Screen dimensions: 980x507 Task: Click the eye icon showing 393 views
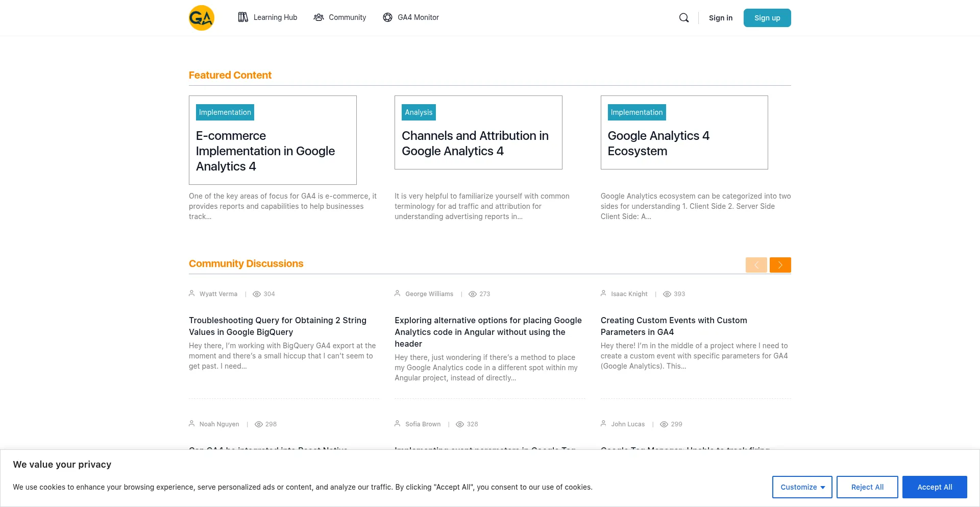(667, 294)
